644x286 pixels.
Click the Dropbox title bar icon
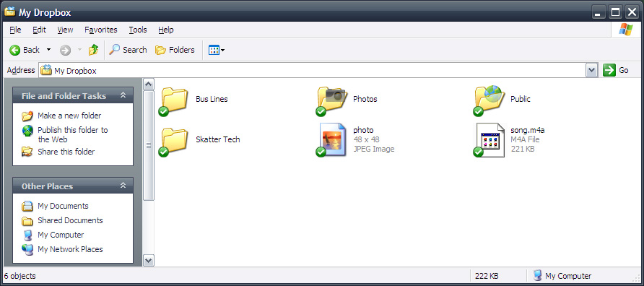pyautogui.click(x=10, y=12)
